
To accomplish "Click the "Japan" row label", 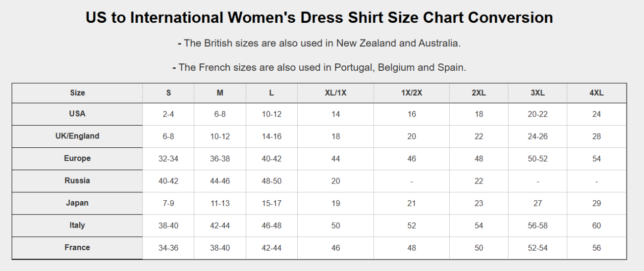I will point(77,203).
